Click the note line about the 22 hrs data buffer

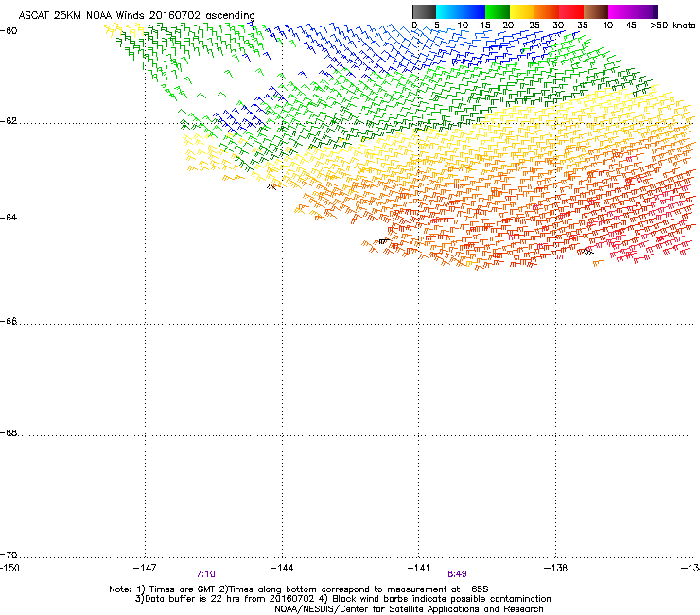[x=342, y=599]
